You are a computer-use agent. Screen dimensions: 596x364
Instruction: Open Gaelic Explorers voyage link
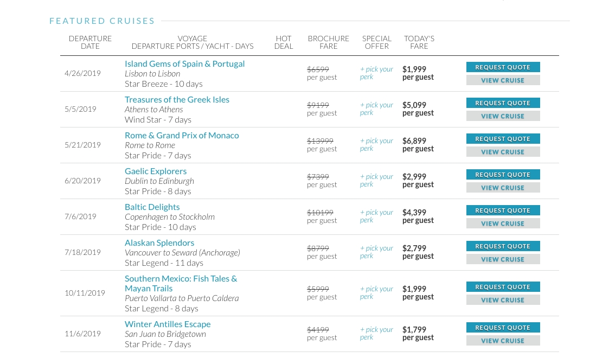point(156,171)
